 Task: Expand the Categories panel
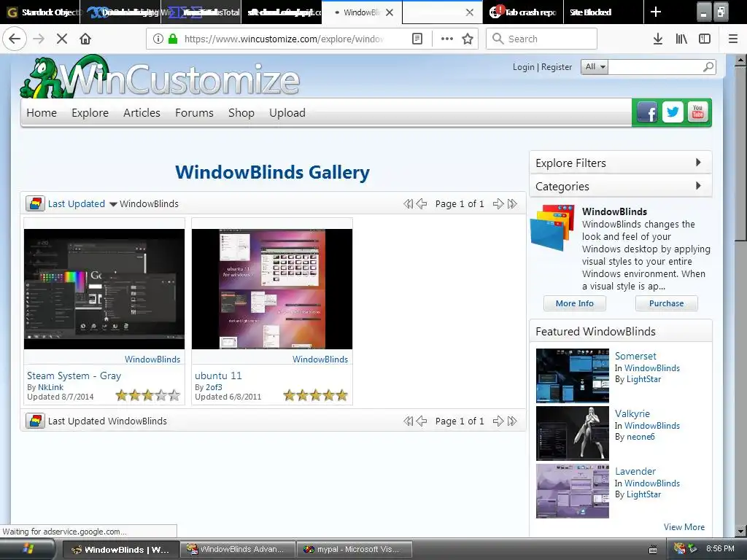click(621, 186)
